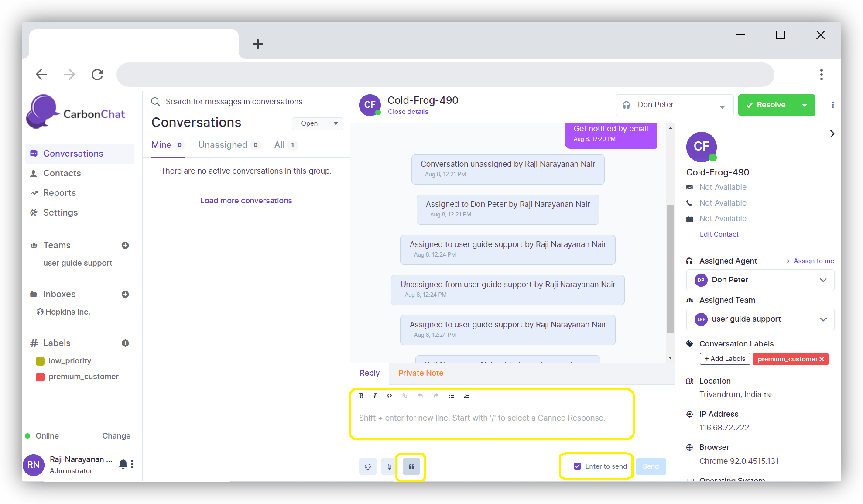This screenshot has height=504, width=863.
Task: Remove premium_customer label with X
Action: [822, 359]
